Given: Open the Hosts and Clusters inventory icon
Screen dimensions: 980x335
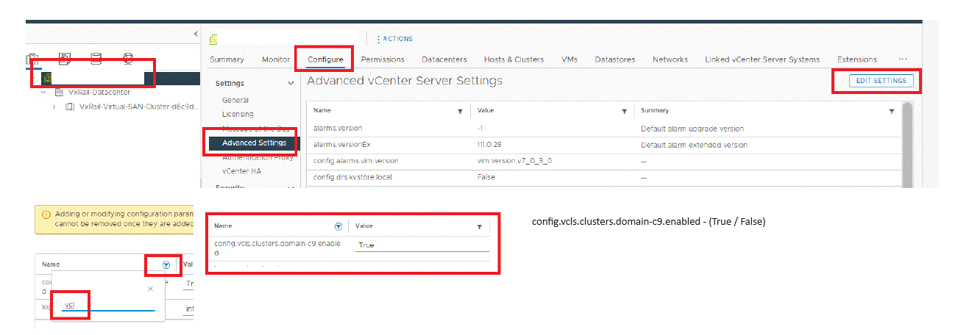Looking at the screenshot, I should 32,59.
